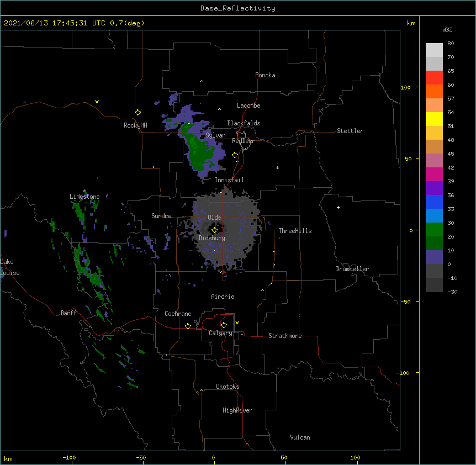Click the Base_Reflectivity title text
This screenshot has width=476, height=465.
(238, 8)
